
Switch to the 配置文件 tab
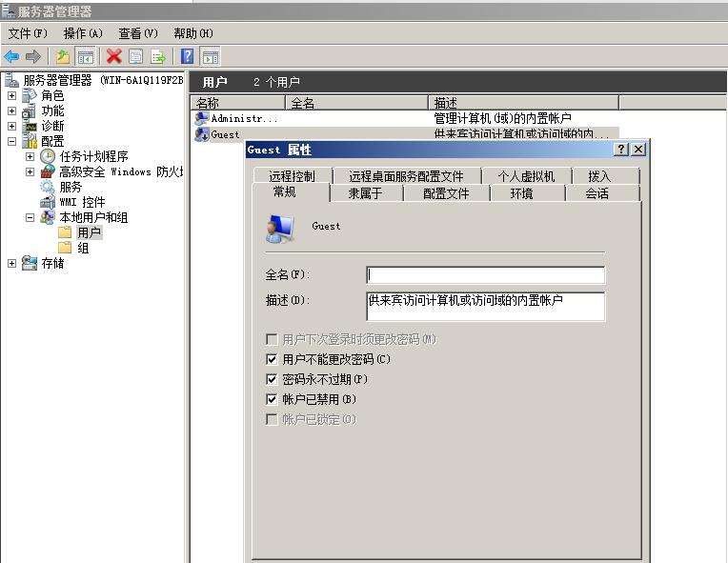[446, 193]
